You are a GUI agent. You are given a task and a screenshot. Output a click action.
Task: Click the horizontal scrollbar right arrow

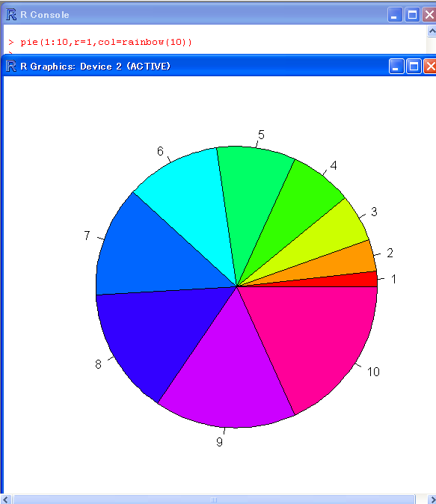pos(432,500)
